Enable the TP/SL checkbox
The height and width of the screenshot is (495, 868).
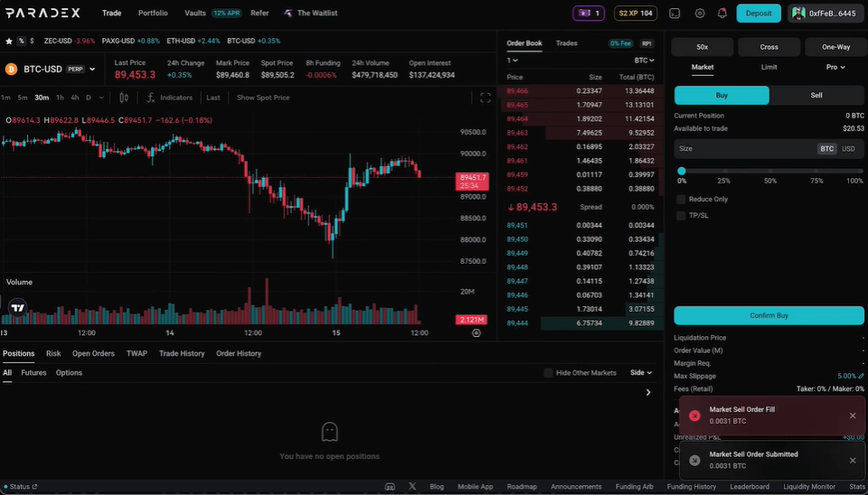681,216
